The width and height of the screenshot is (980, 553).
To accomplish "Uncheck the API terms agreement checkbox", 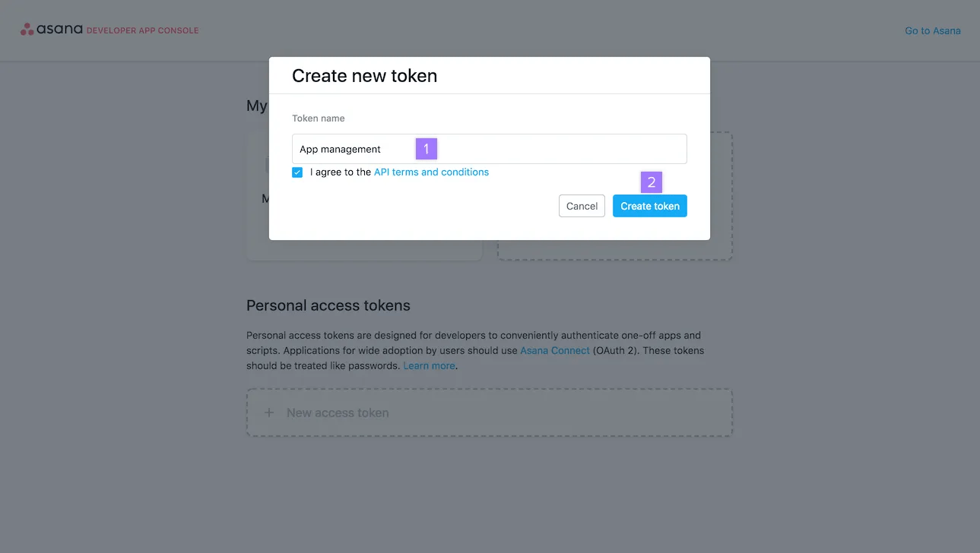I will (297, 172).
